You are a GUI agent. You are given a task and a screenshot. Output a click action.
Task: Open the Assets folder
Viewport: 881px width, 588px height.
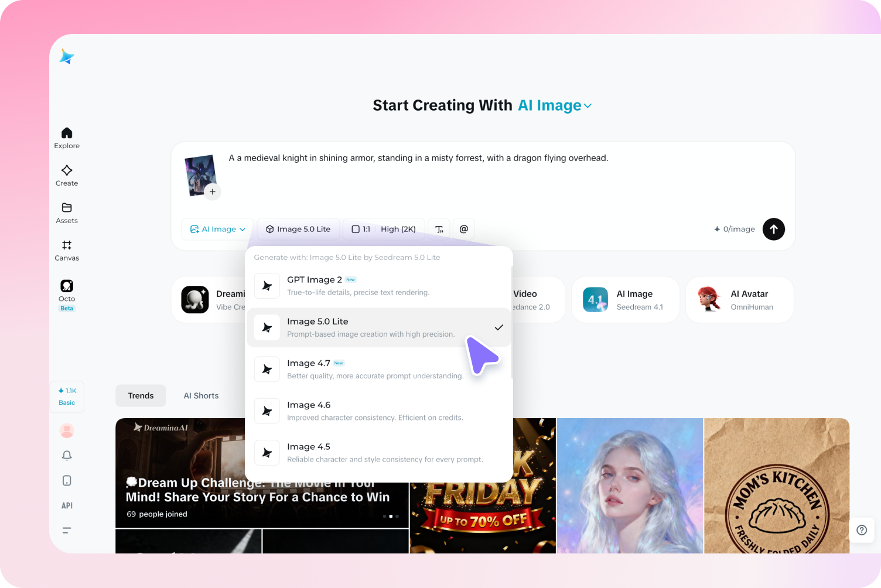tap(67, 213)
